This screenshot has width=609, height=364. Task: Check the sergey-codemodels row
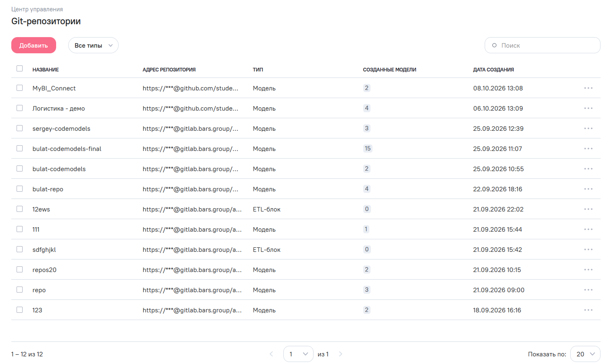tap(19, 128)
